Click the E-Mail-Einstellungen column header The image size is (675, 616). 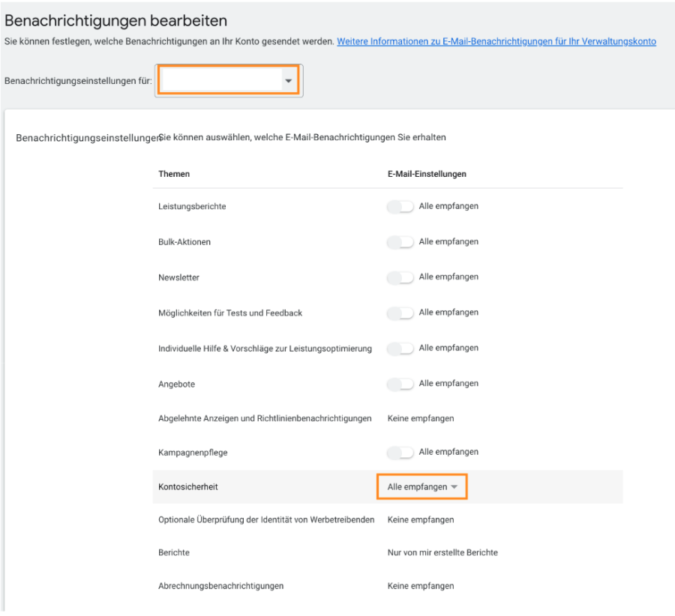pyautogui.click(x=427, y=174)
